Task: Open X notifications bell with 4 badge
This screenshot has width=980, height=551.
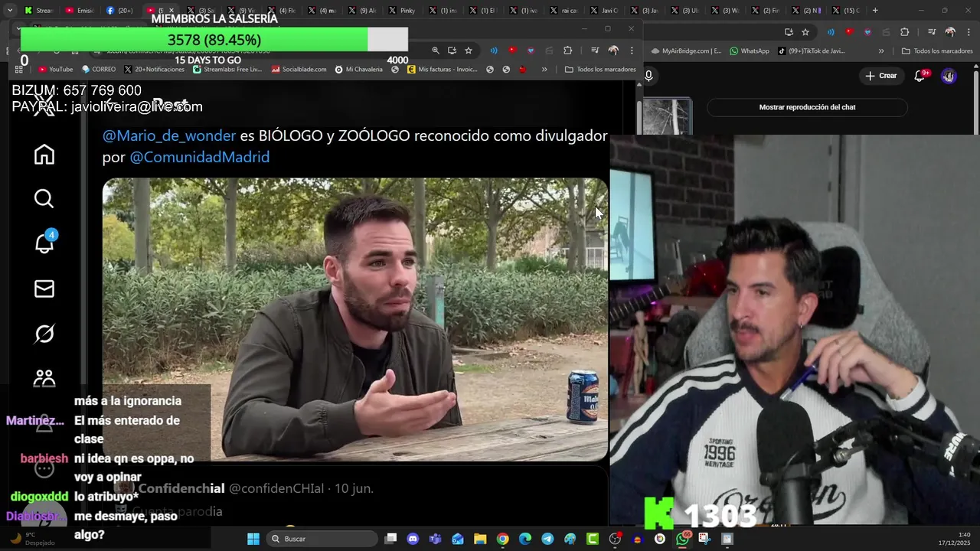Action: tap(44, 243)
